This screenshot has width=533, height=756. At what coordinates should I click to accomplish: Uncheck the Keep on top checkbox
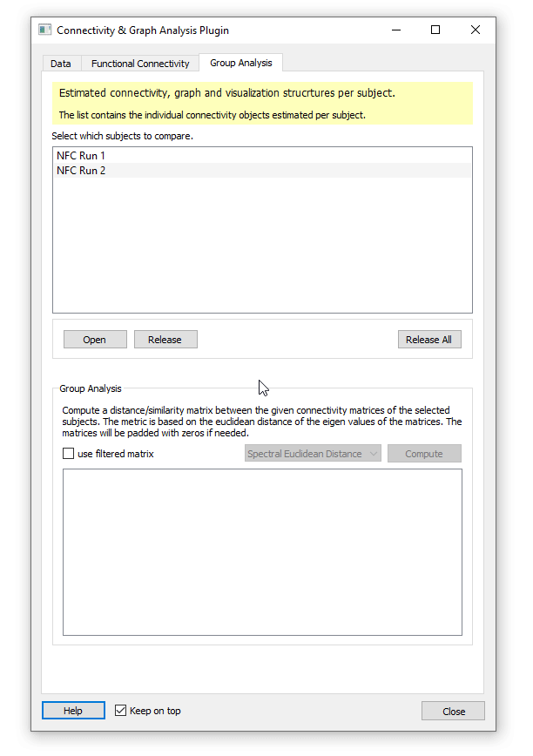click(x=121, y=711)
